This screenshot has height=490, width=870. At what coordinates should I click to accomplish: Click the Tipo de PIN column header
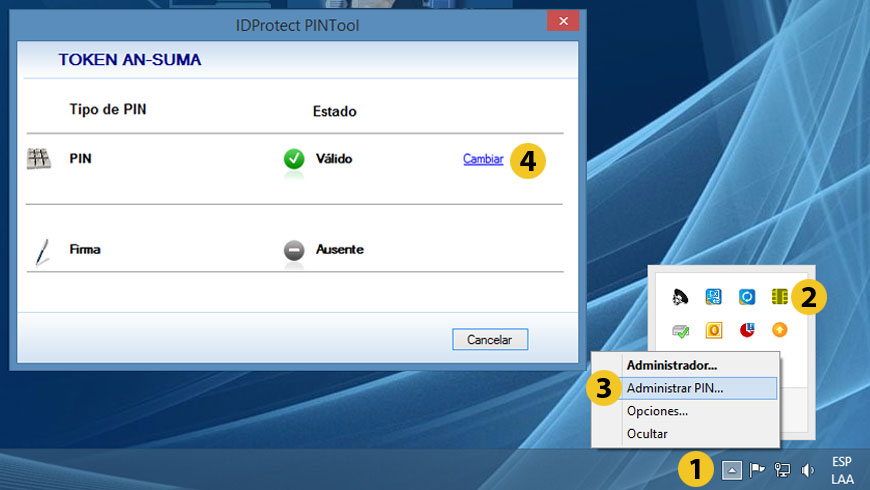coord(108,109)
